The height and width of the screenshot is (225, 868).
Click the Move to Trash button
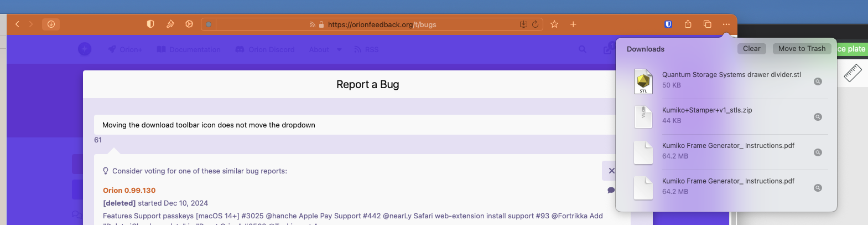point(802,49)
